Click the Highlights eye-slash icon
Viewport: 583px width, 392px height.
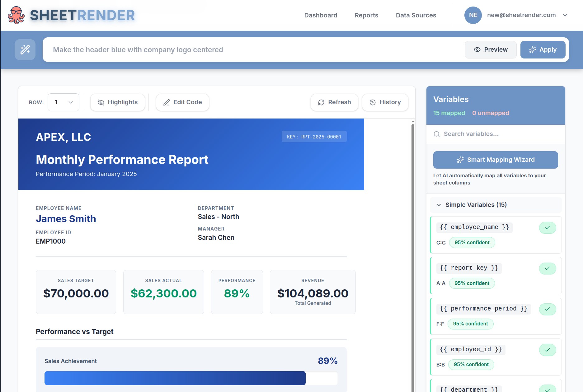click(x=101, y=102)
